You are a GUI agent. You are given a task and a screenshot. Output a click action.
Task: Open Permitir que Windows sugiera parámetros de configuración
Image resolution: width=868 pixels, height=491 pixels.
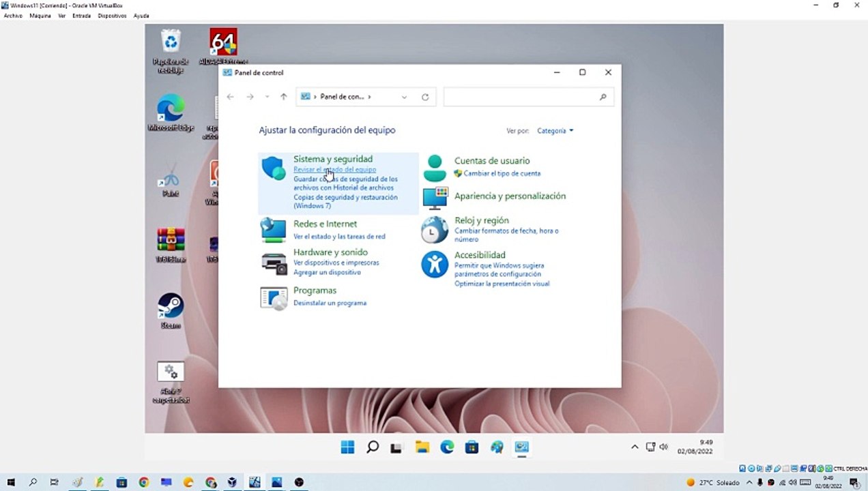pos(499,270)
